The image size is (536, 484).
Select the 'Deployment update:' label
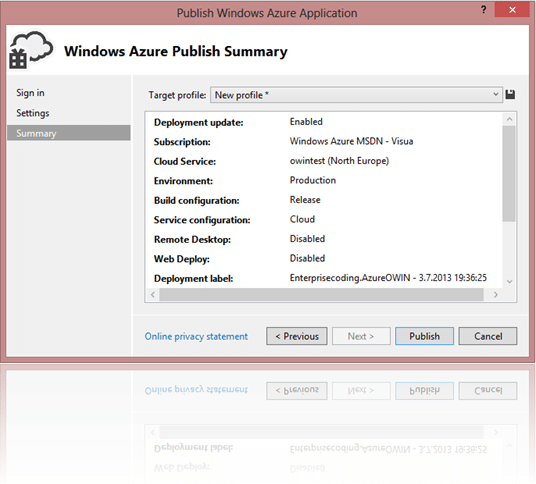(x=199, y=122)
